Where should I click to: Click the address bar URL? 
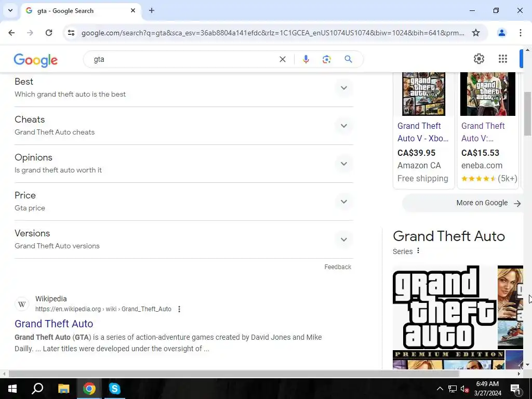coord(273,33)
